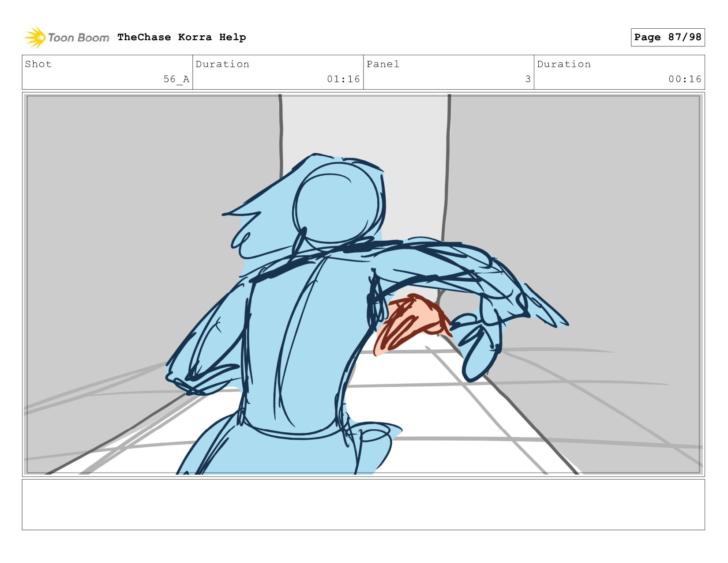
Task: Click the 'Shot' header label
Action: [38, 64]
